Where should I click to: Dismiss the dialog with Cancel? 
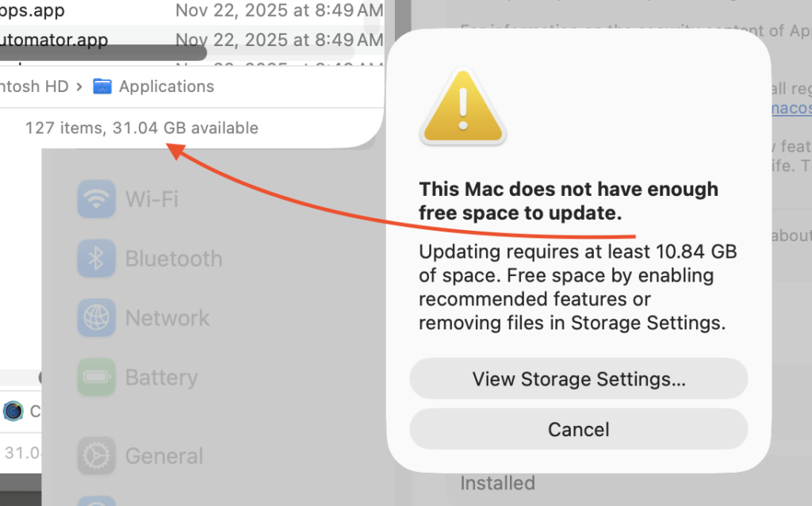(x=578, y=430)
